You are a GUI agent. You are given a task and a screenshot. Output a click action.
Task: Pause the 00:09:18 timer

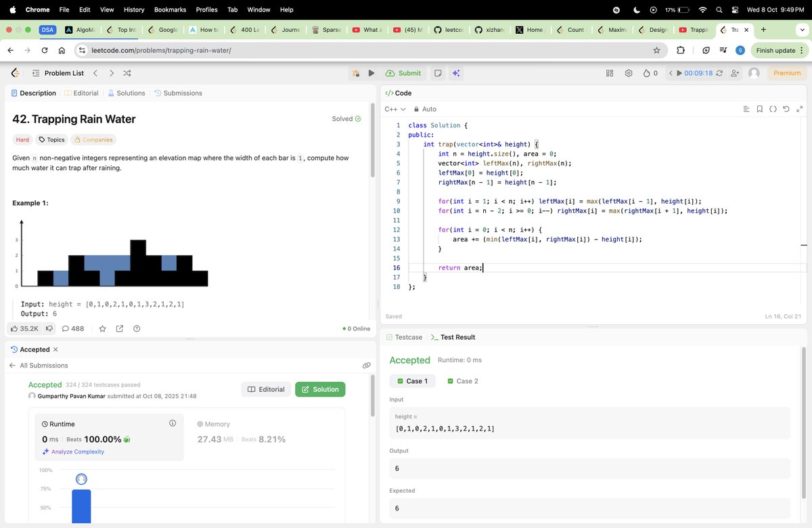pos(680,73)
